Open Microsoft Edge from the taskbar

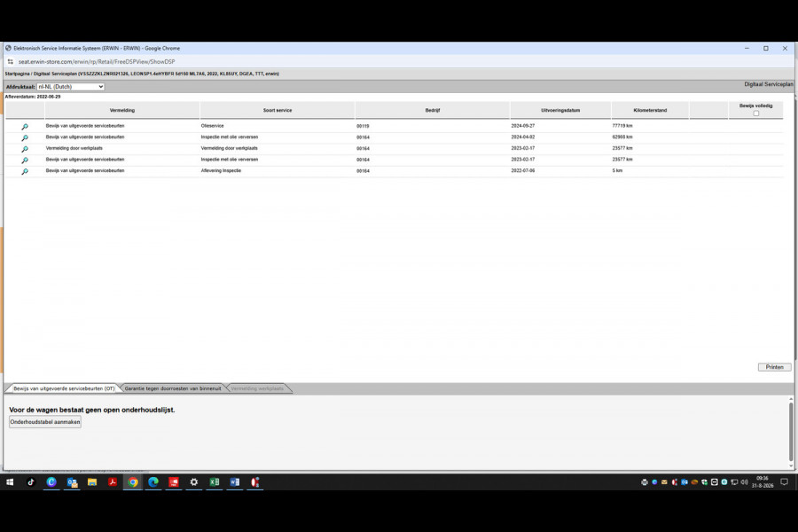153,481
